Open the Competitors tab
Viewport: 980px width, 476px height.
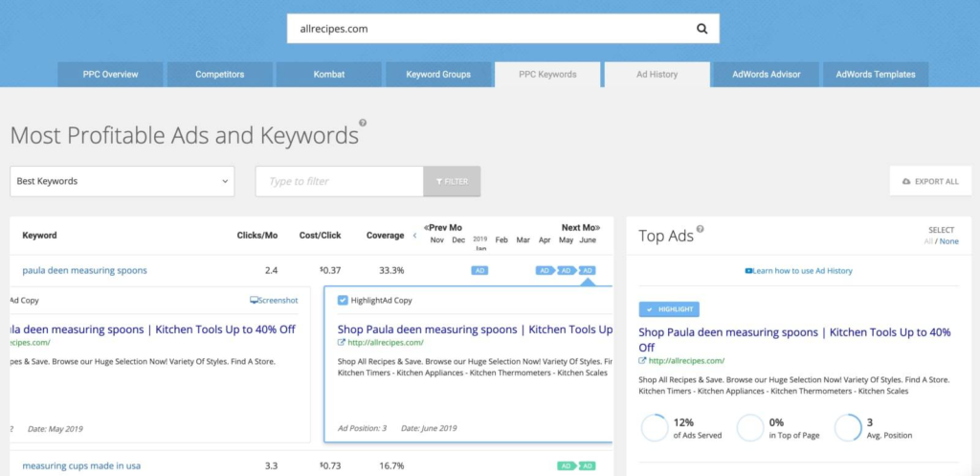tap(220, 75)
